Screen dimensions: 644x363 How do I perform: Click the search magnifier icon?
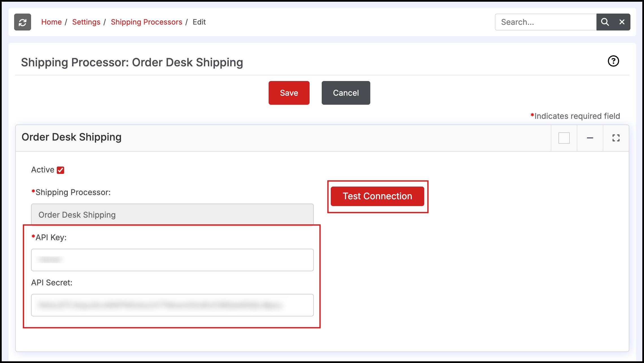(x=605, y=22)
